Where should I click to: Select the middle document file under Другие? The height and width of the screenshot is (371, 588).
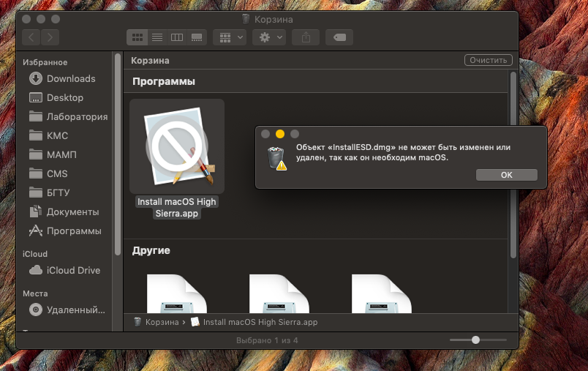pyautogui.click(x=279, y=293)
